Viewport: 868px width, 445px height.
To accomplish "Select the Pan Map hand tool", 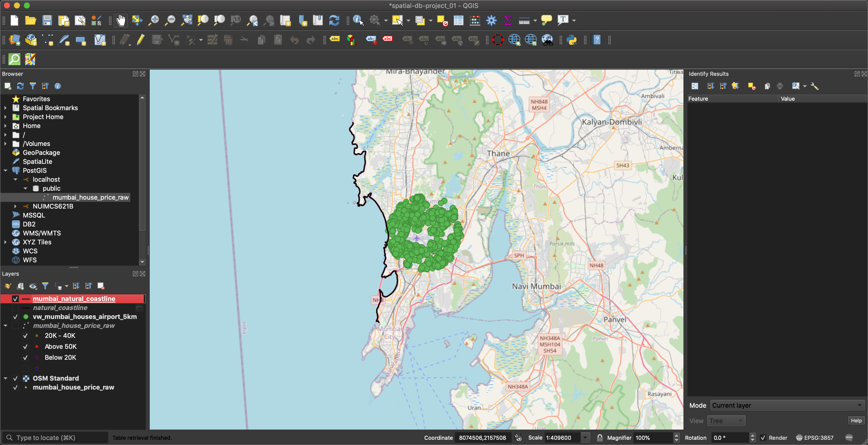I will pos(121,21).
